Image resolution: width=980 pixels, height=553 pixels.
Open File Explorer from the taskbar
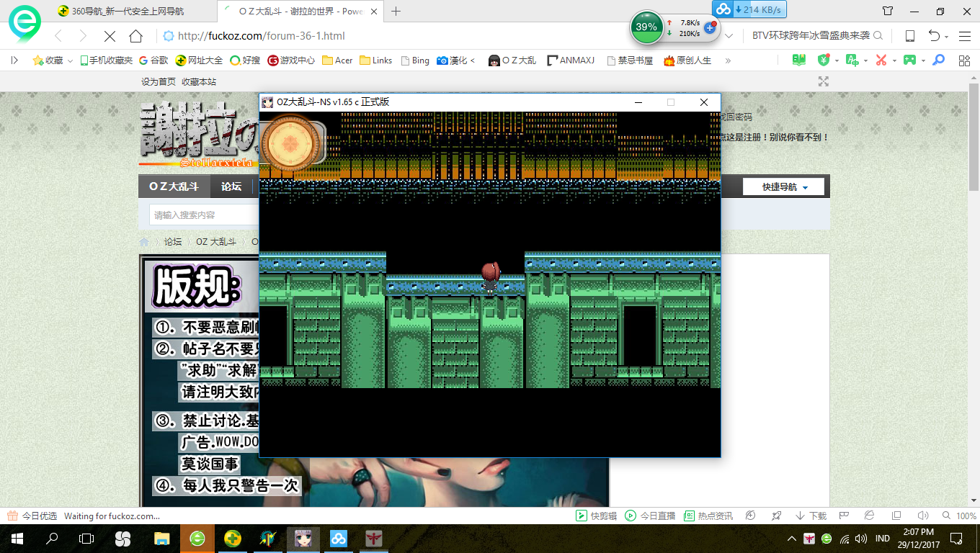coord(161,538)
